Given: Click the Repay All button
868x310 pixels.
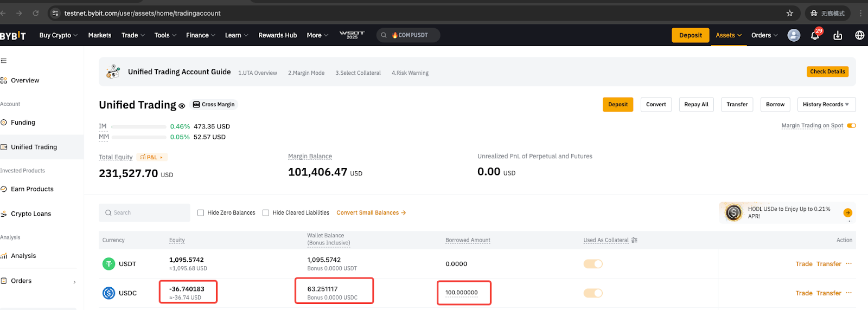Looking at the screenshot, I should 696,105.
